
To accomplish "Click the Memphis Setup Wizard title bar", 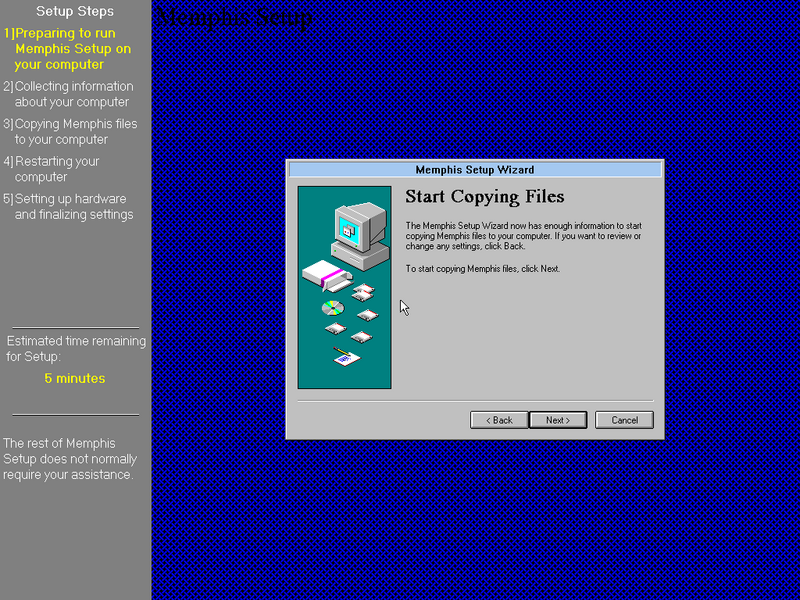I will point(475,169).
